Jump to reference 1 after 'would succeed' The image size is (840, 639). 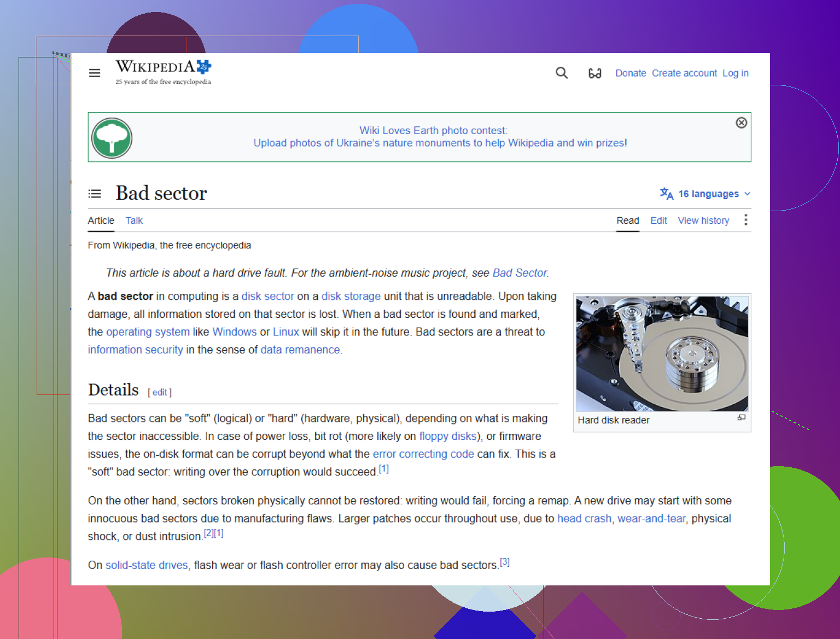coord(384,469)
